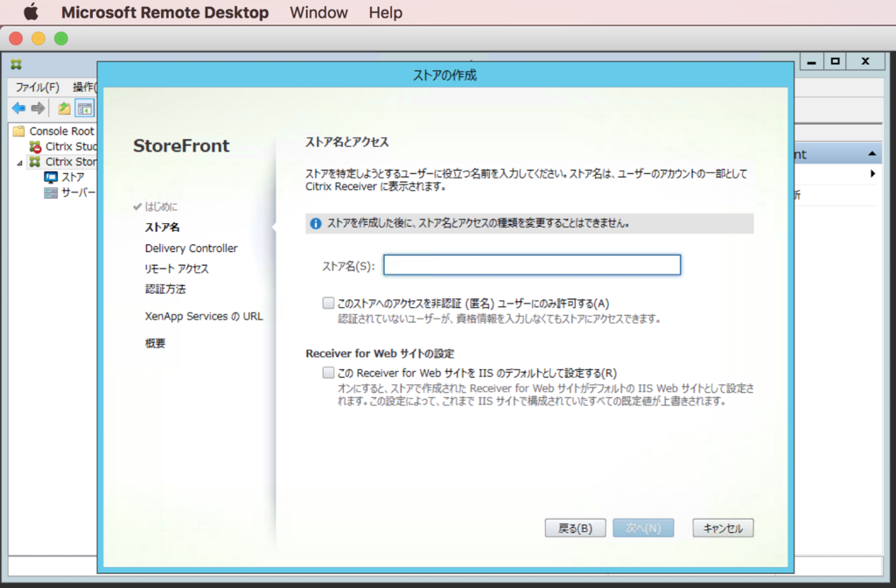Close the remote console window
This screenshot has width=896, height=588.
[x=865, y=62]
